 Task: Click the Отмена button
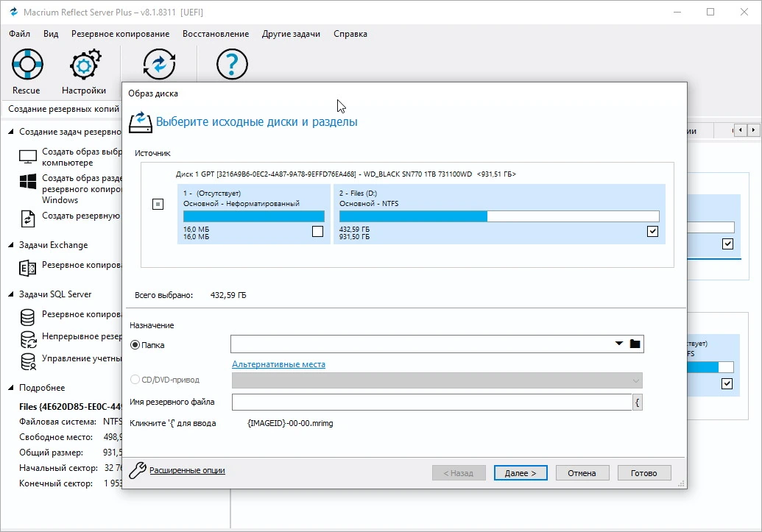(582, 472)
